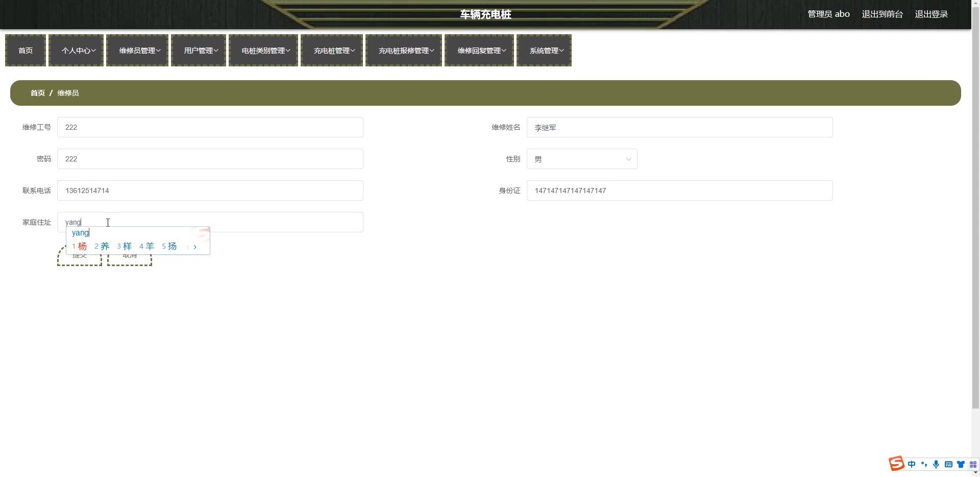980x477 pixels.
Task: Click inside the 家庭住址 input field
Action: (x=210, y=222)
